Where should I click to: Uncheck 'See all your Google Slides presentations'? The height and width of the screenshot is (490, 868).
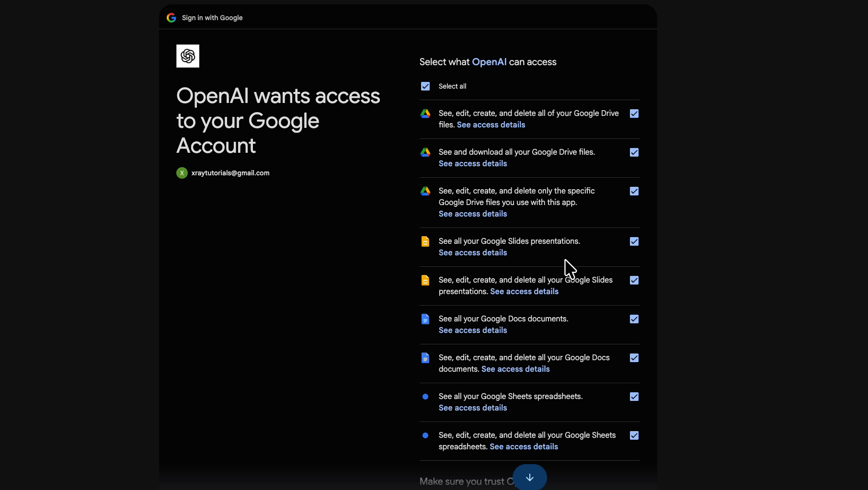point(634,241)
